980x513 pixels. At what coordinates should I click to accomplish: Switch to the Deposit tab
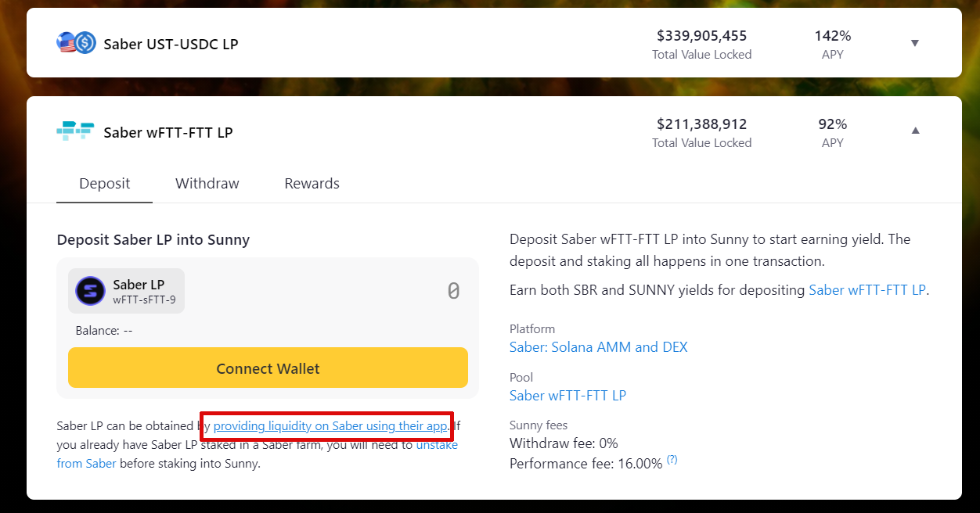point(105,184)
